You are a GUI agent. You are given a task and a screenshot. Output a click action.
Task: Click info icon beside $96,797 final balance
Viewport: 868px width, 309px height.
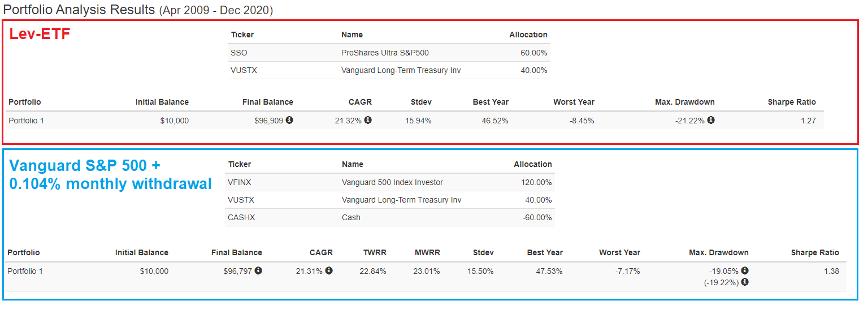click(x=258, y=271)
